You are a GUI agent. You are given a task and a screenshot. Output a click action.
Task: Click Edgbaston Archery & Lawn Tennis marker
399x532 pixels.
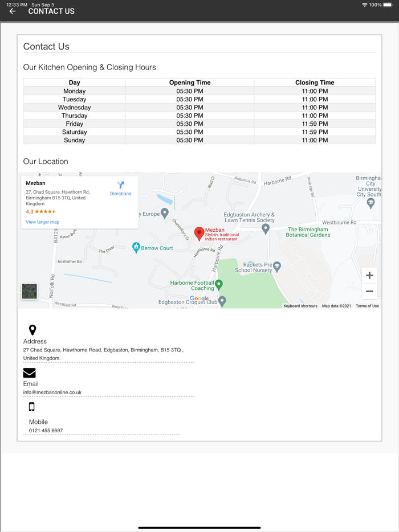tap(266, 228)
